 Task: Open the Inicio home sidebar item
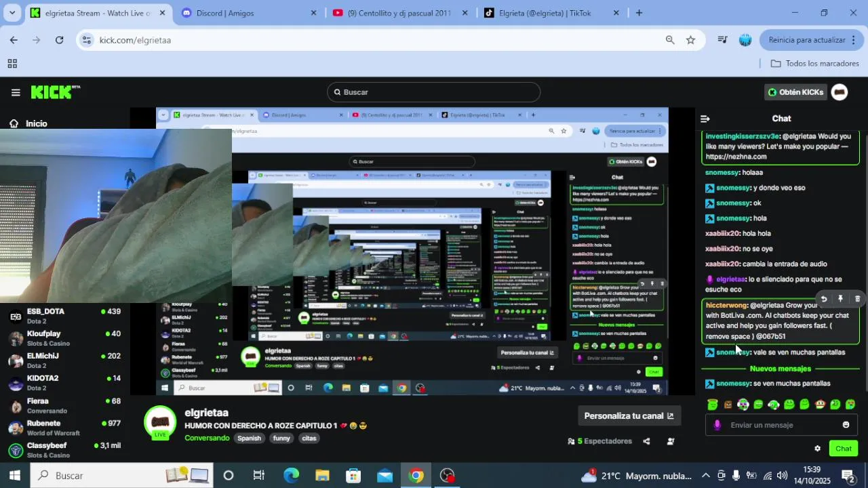click(x=28, y=123)
